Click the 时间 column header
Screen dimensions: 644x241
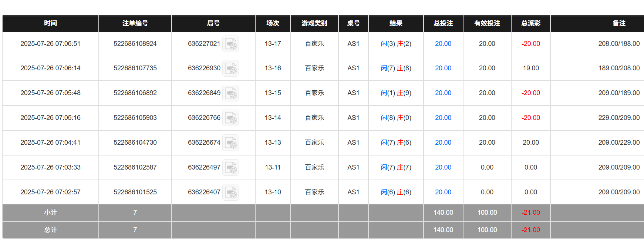[50, 23]
